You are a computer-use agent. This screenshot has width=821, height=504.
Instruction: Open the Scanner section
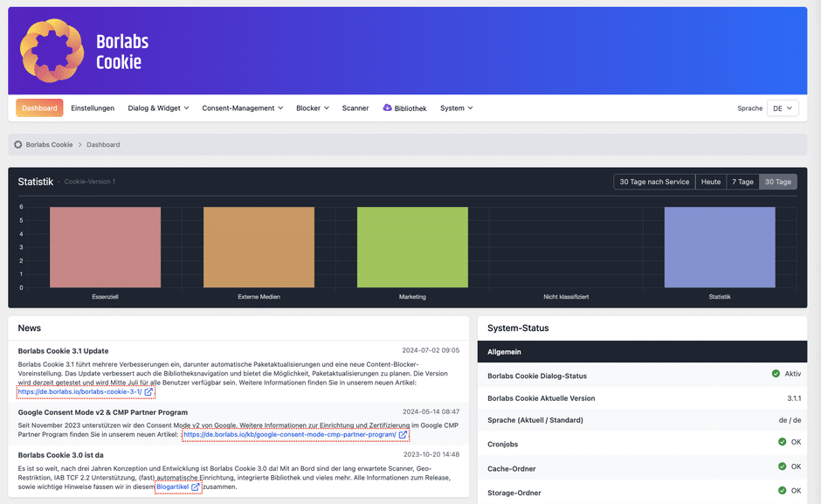(x=355, y=107)
